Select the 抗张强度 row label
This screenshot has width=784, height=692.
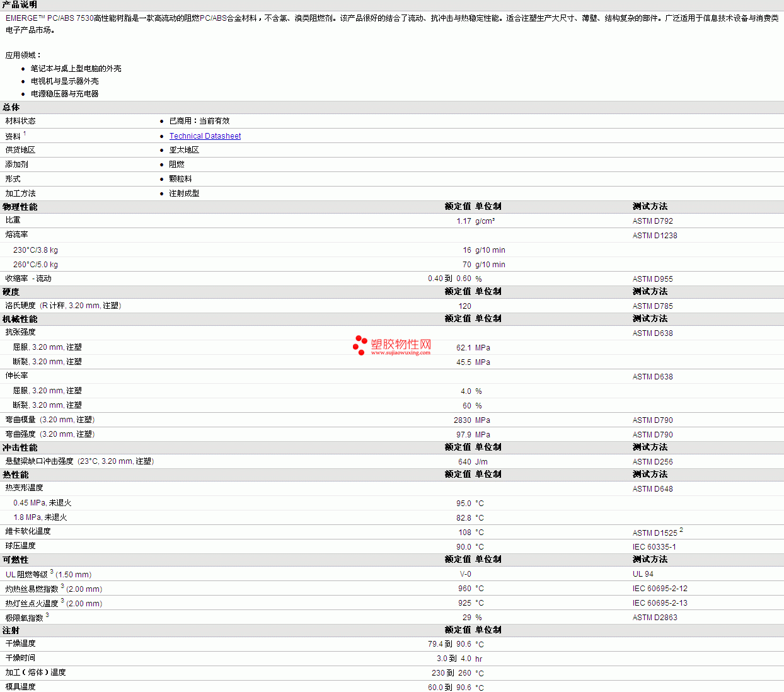[x=20, y=332]
